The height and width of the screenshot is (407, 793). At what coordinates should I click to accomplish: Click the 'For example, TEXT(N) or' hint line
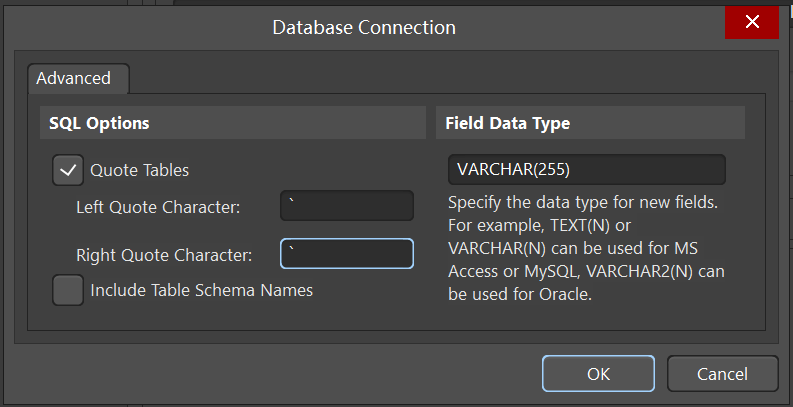[x=540, y=225]
